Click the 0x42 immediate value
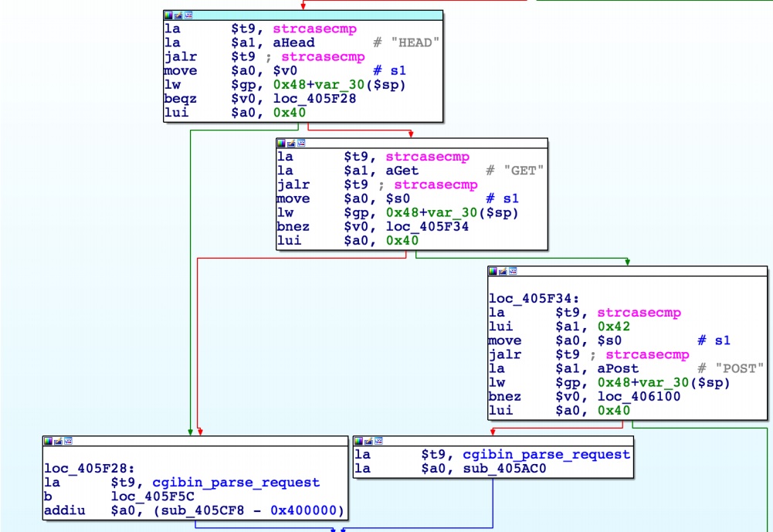The image size is (773, 532). click(x=614, y=327)
